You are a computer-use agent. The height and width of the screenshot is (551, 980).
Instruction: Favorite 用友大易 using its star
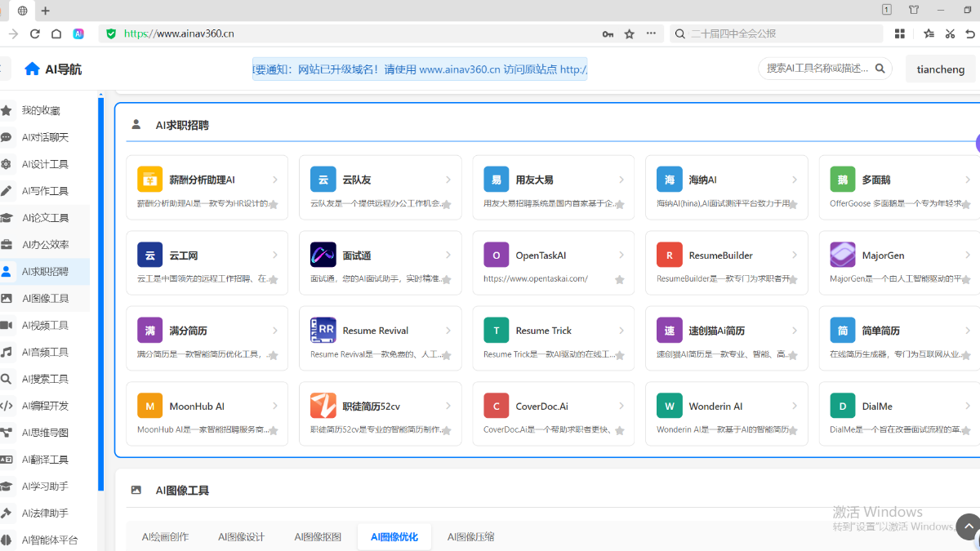tap(620, 204)
